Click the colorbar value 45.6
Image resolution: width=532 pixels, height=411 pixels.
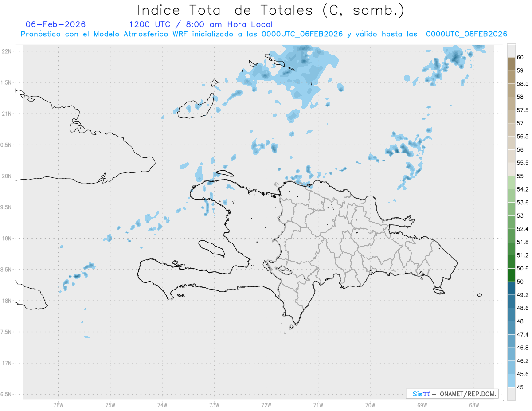523,374
